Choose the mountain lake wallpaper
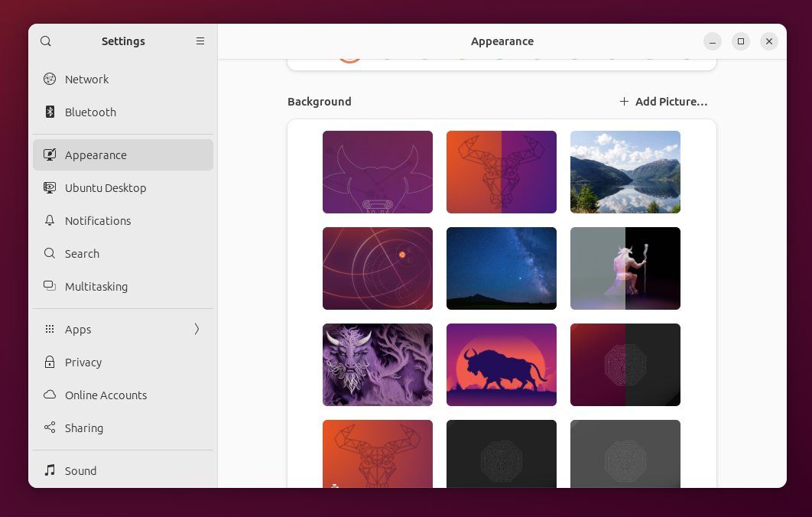 click(x=625, y=171)
